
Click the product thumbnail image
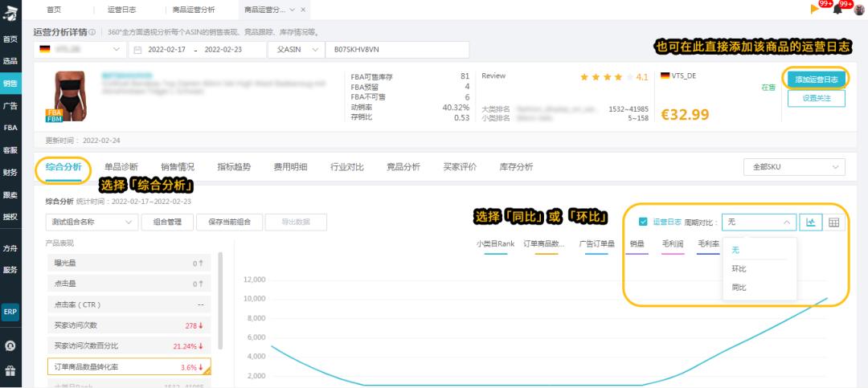point(70,96)
